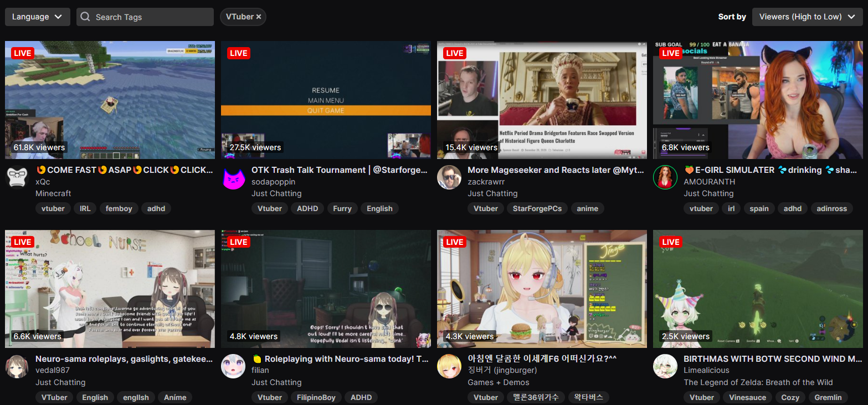Select the spain tag on AMOURANTH's stream
Viewport: 868px width, 405px height.
759,209
